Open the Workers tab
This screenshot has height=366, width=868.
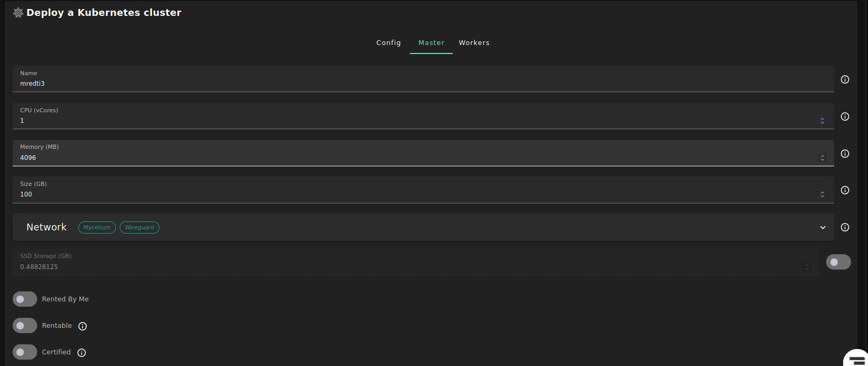[x=474, y=43]
